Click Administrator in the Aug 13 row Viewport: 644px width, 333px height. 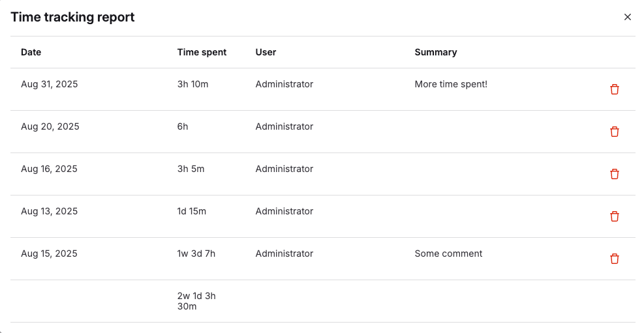click(284, 211)
